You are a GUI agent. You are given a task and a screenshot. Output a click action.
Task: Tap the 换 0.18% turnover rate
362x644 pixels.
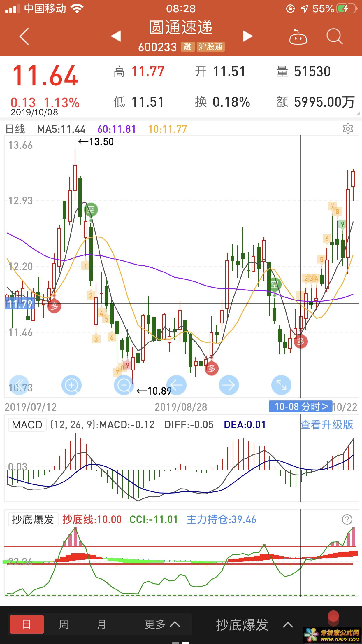point(222,102)
